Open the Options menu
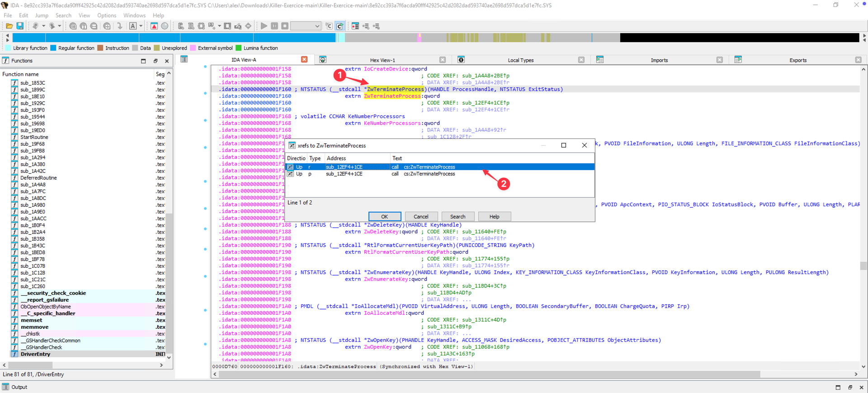 (x=107, y=15)
